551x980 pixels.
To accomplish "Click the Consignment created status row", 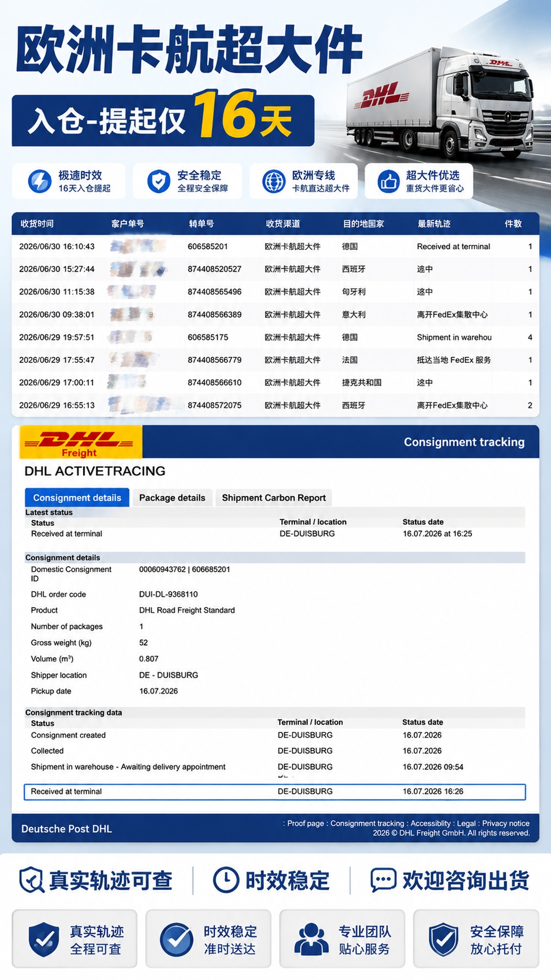I will pos(275,735).
